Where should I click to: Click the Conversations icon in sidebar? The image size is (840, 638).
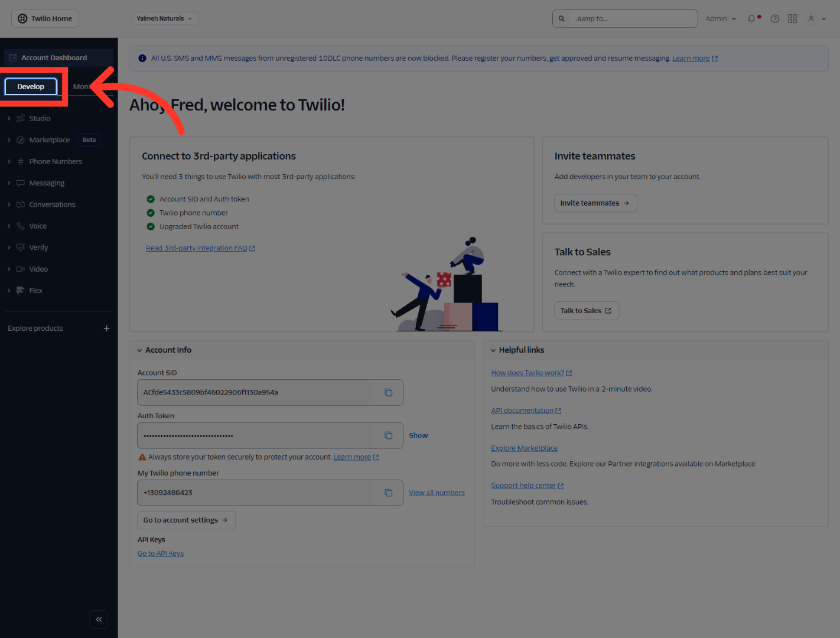coord(21,204)
